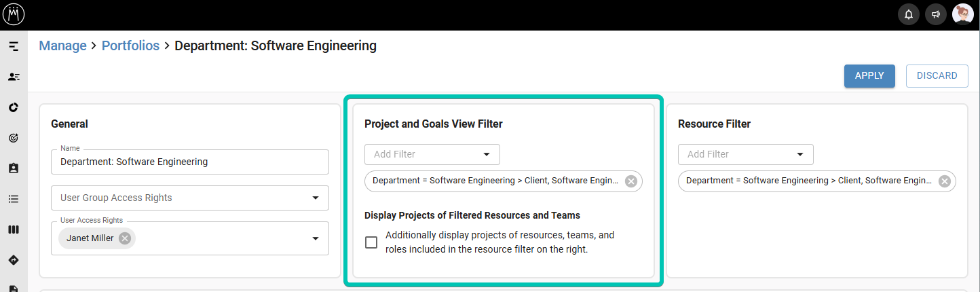Open the contact badge sidebar icon
The height and width of the screenshot is (292, 980).
(x=14, y=168)
